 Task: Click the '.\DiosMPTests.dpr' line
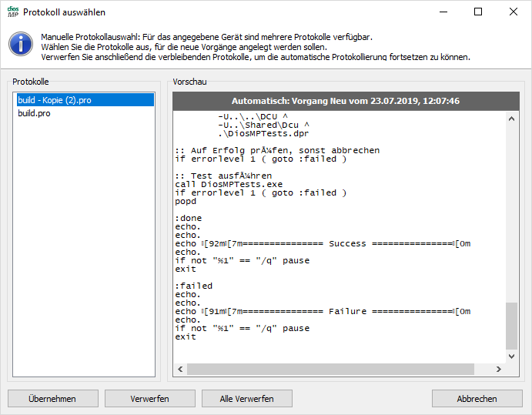[263, 134]
